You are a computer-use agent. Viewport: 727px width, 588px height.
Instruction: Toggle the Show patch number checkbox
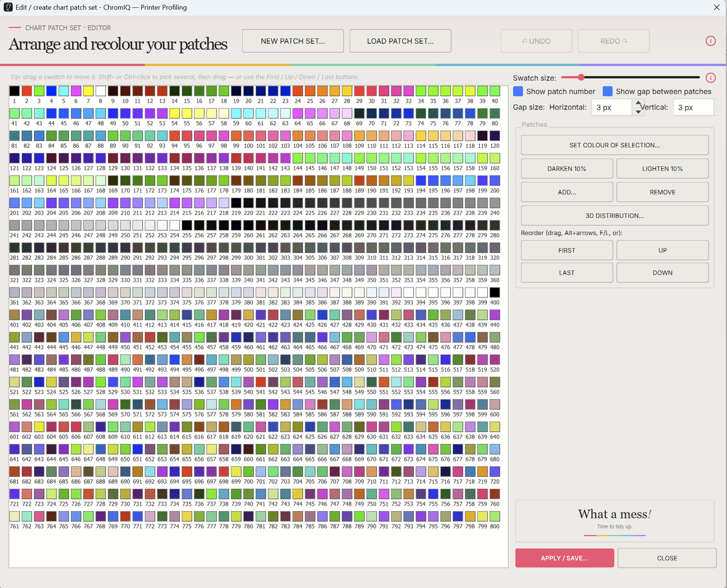pos(518,91)
